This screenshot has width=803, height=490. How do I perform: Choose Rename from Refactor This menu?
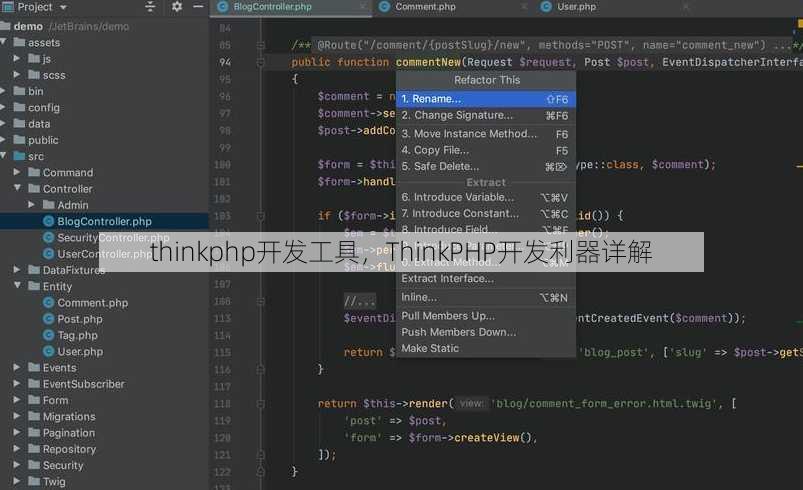(x=485, y=99)
